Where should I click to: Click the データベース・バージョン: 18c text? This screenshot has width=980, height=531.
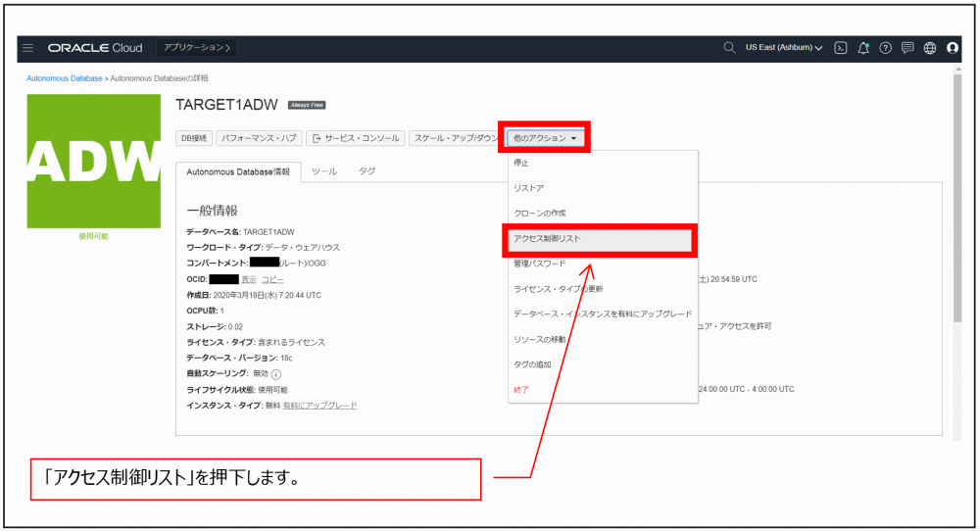coord(239,359)
